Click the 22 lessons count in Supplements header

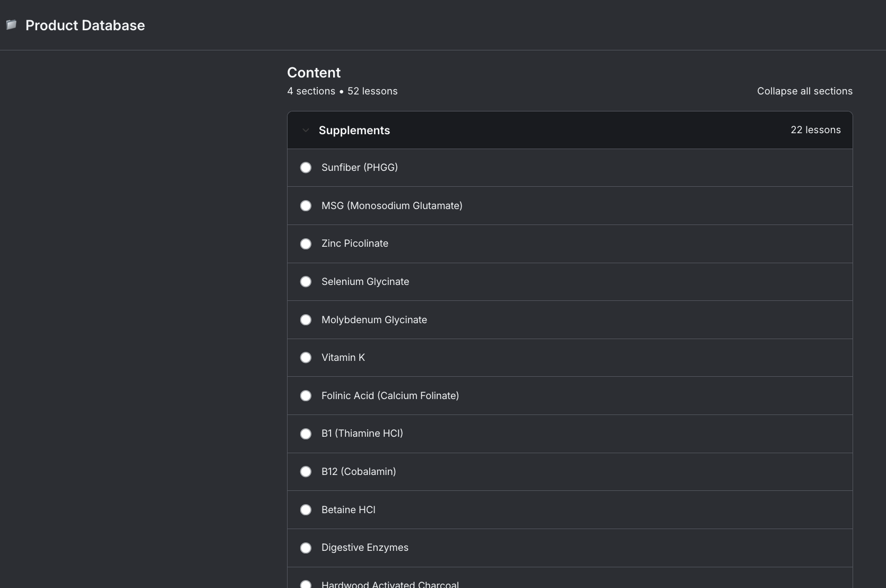coord(815,129)
